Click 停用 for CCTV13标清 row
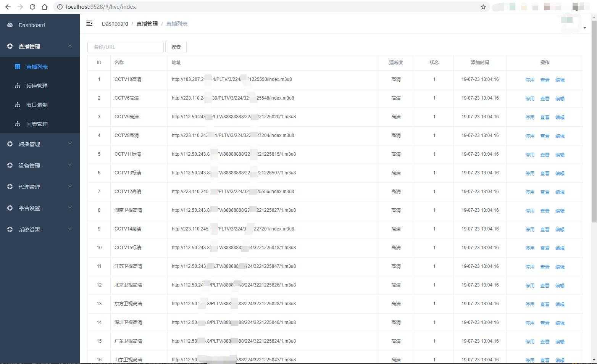 530,173
